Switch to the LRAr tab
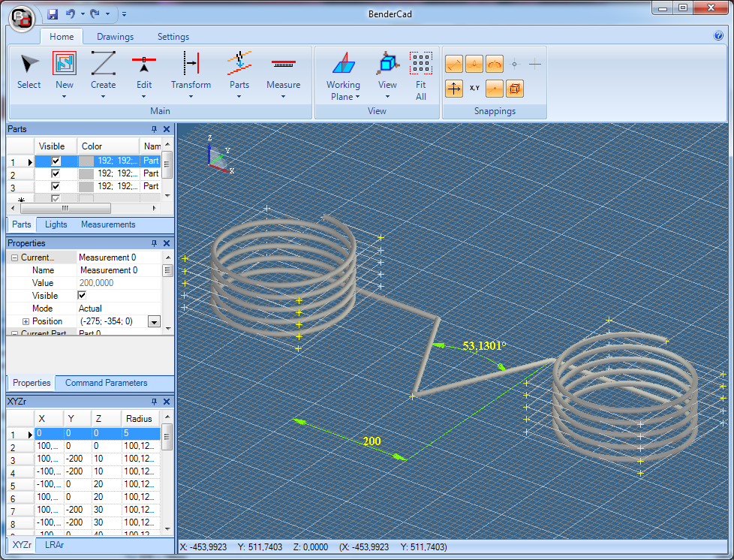This screenshot has height=560, width=734. tap(54, 545)
